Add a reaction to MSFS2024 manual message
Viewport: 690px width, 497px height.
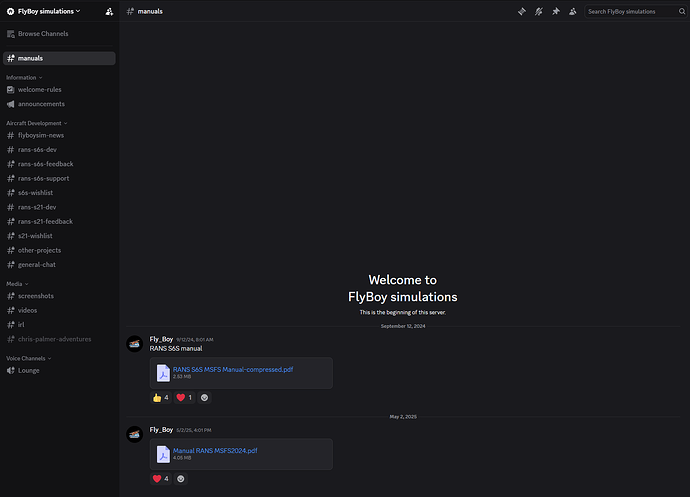[x=180, y=479]
